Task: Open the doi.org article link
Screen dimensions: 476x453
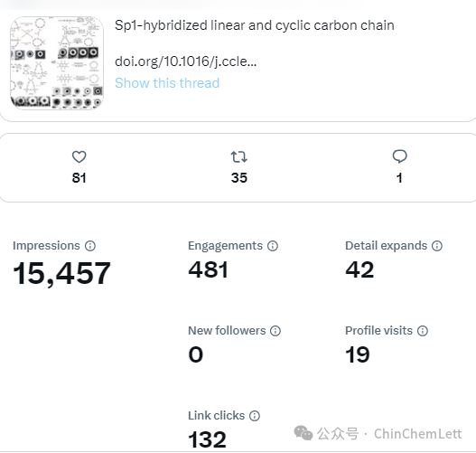Action: coord(186,61)
